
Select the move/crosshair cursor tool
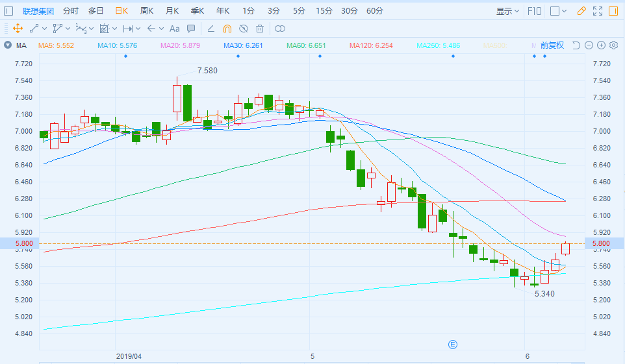click(18, 29)
